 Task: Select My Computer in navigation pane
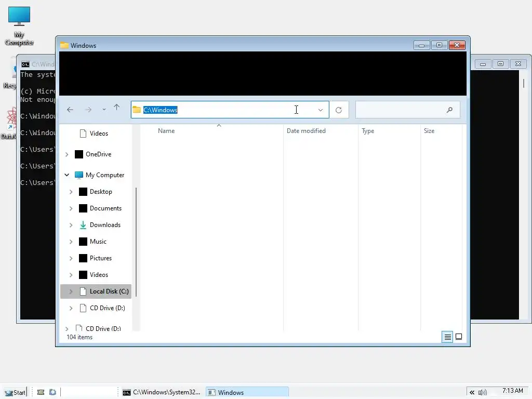[x=105, y=175]
